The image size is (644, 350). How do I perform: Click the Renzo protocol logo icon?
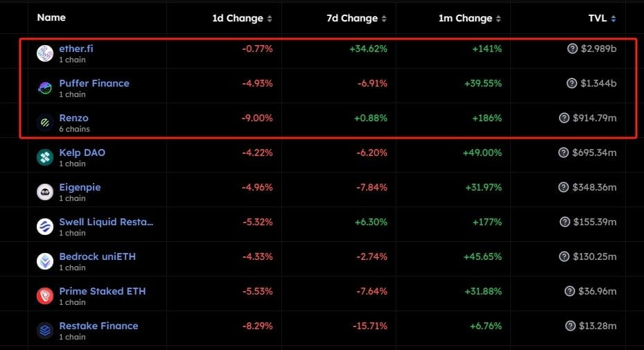(x=45, y=123)
